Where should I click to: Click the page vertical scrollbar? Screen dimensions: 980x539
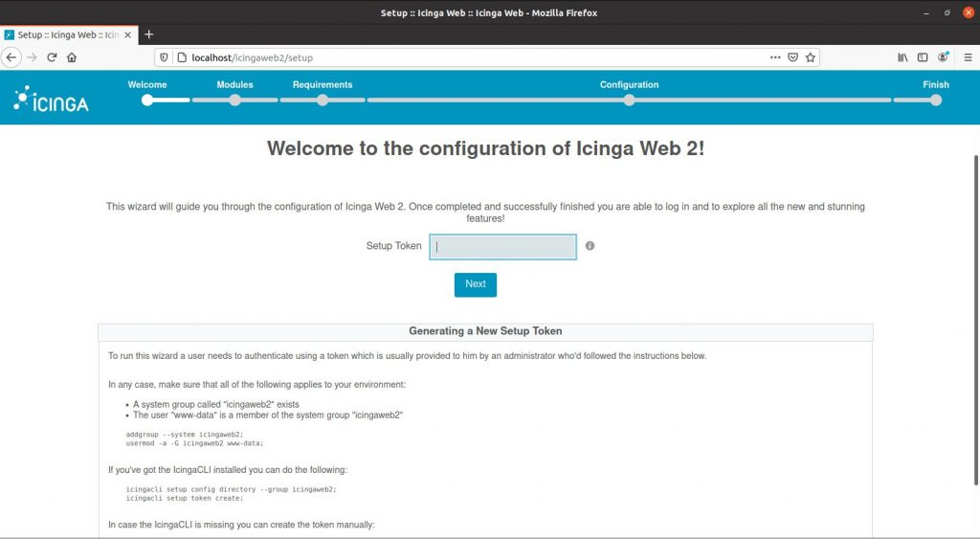pyautogui.click(x=975, y=320)
